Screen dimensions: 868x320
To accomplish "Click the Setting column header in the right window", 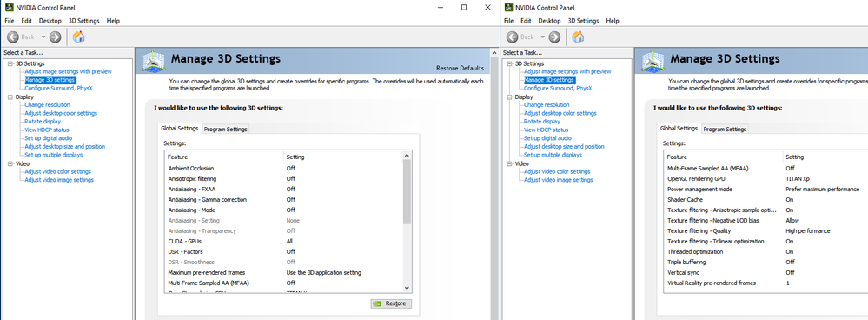I will click(x=825, y=157).
